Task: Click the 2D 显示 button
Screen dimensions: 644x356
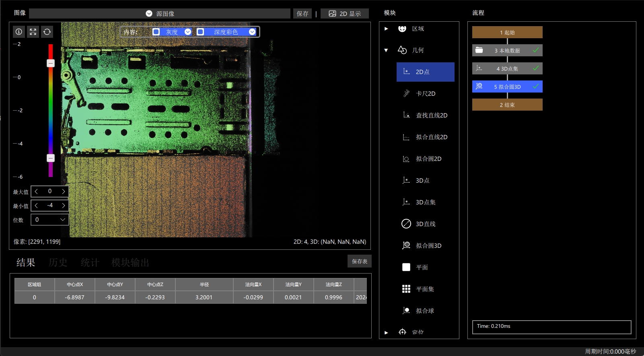Action: click(345, 14)
